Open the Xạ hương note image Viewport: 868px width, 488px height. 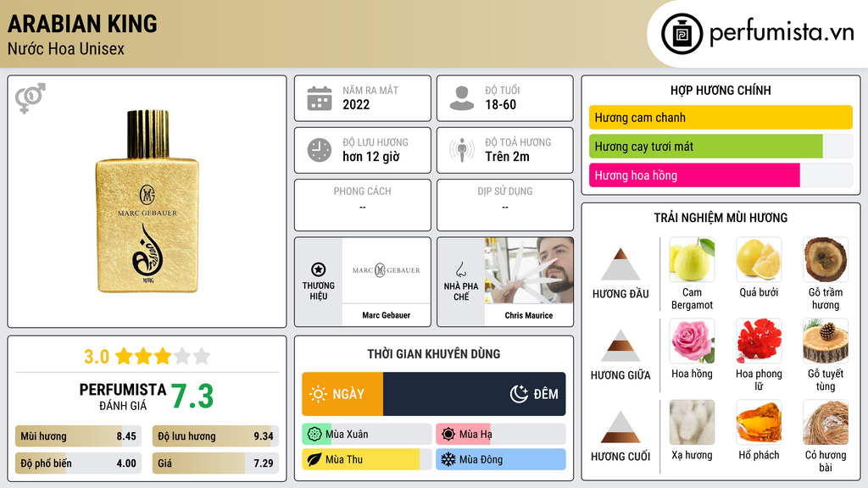tap(692, 422)
